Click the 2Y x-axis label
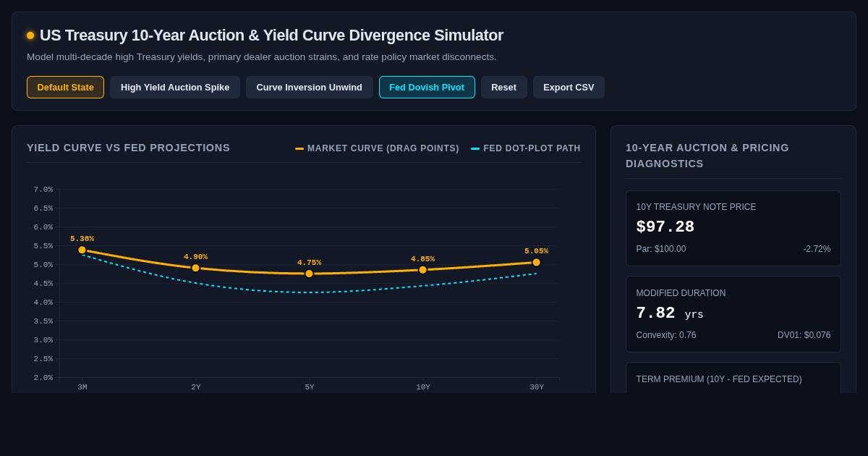This screenshot has height=456, width=868. [196, 387]
